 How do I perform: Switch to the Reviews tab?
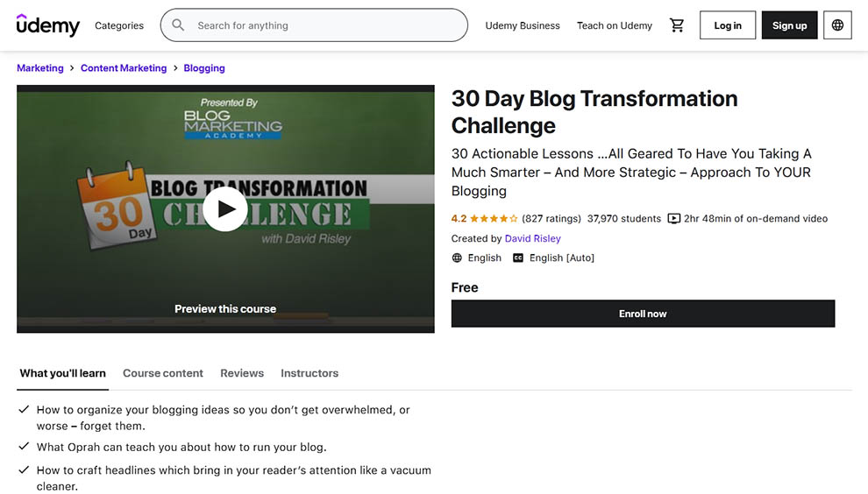(242, 373)
